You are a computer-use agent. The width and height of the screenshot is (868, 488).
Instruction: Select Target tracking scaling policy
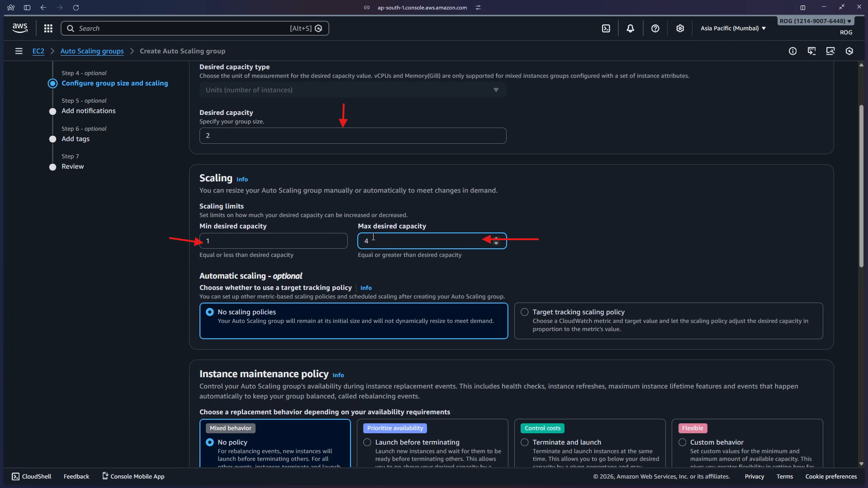pyautogui.click(x=524, y=312)
